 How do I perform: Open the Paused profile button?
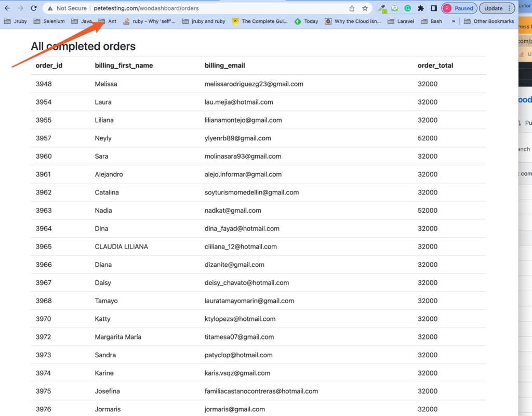459,8
